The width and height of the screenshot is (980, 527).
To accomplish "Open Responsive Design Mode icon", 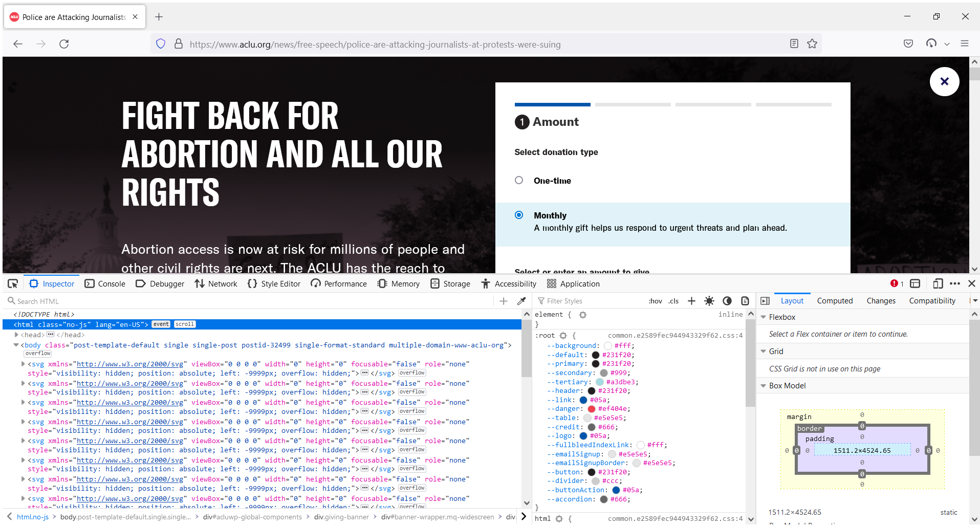I will [938, 283].
